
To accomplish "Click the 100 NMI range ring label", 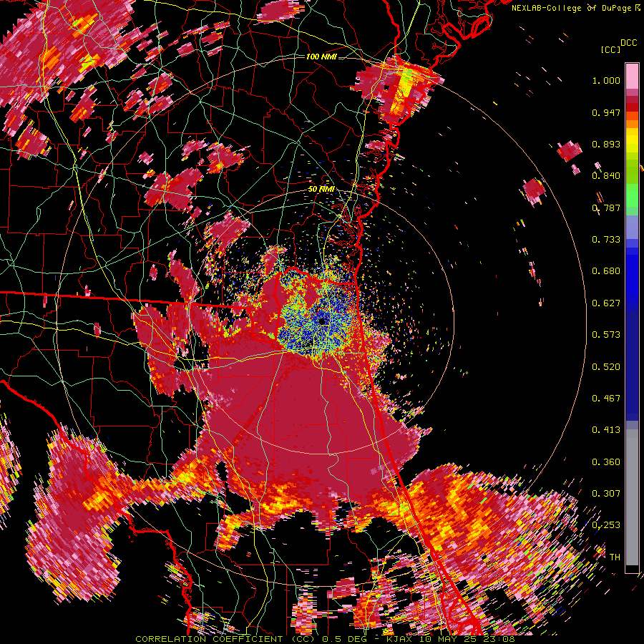I will coord(321,57).
